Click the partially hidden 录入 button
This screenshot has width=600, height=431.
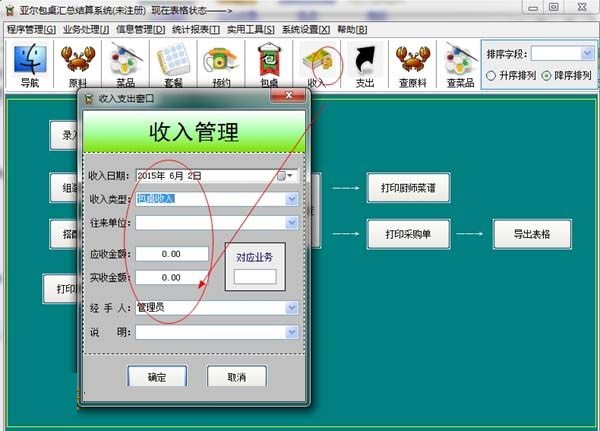coord(64,135)
